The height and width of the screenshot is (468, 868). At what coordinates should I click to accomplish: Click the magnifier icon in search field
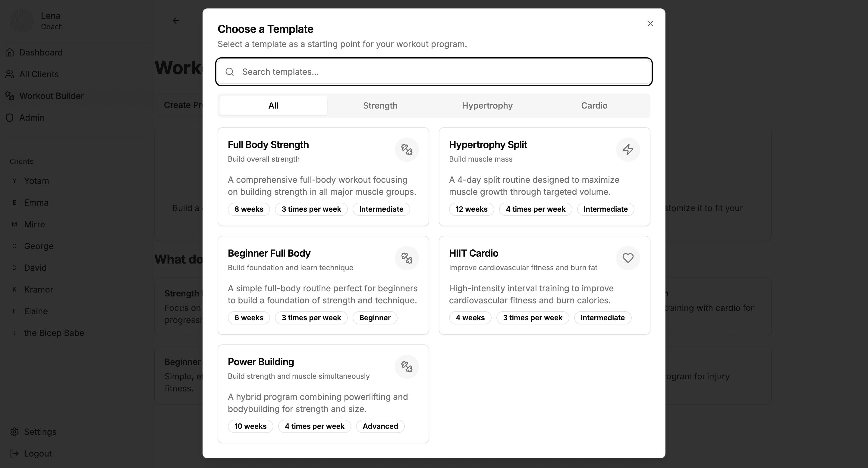[x=230, y=72]
